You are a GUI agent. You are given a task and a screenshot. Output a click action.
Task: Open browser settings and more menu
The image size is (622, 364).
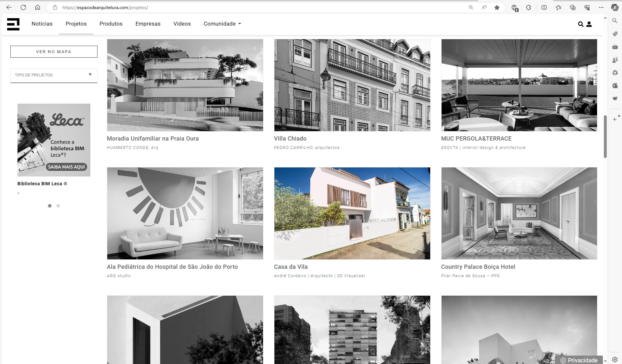[x=601, y=7]
